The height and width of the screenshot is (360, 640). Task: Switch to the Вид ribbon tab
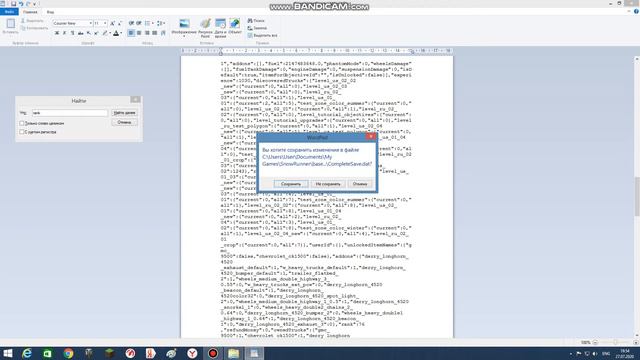(50, 12)
